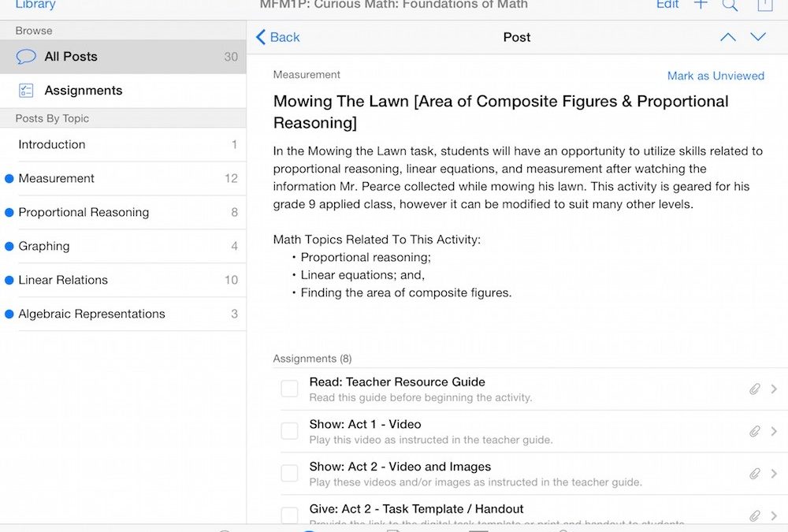The width and height of the screenshot is (788, 532).
Task: Check off Read: Teacher Resource Guide
Action: coord(290,389)
